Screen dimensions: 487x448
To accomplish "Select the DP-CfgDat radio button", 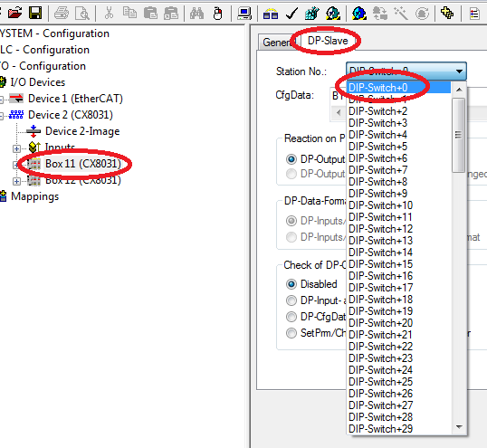I will pos(291,317).
